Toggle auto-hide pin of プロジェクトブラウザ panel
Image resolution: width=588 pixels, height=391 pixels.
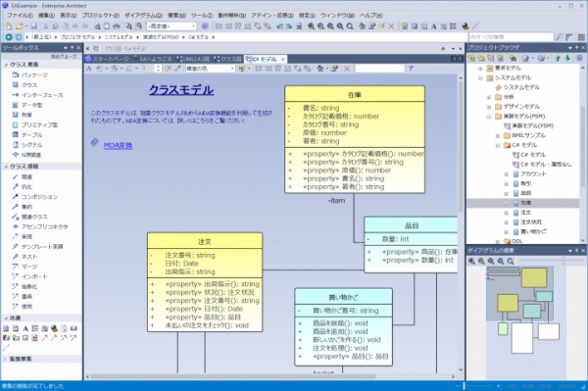[577, 48]
